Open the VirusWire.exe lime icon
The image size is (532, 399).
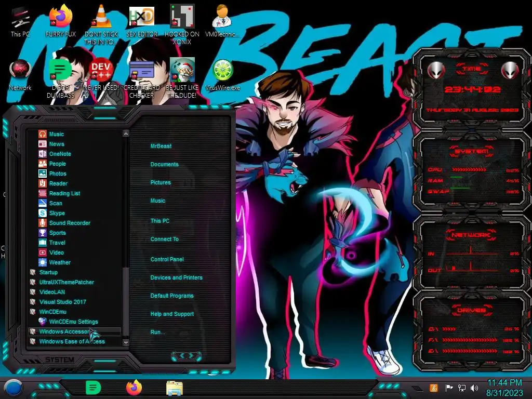(x=222, y=75)
